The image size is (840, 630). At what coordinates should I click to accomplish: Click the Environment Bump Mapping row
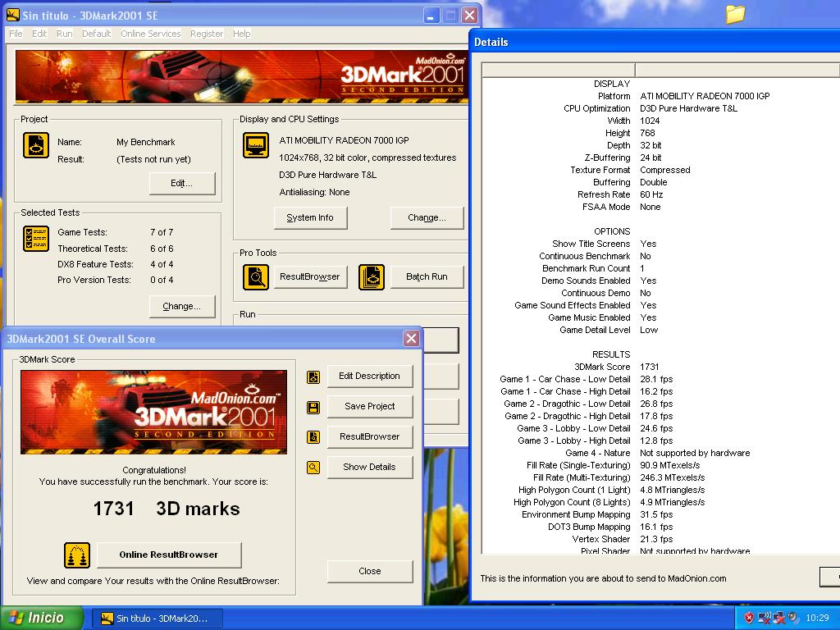pos(660,515)
